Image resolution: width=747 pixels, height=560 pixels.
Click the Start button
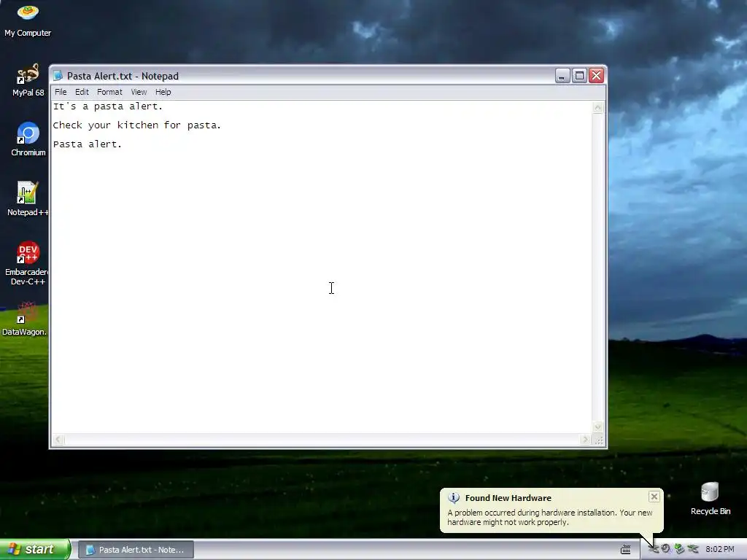(34, 549)
